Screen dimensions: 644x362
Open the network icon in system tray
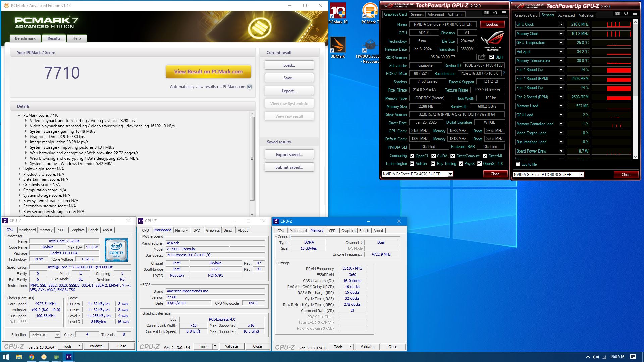604,357
